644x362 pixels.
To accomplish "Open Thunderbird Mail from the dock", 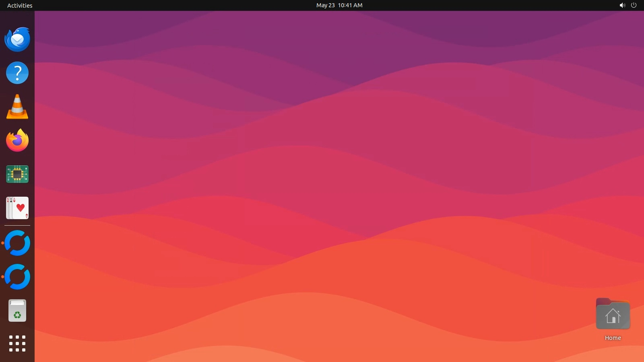I will click(x=17, y=39).
